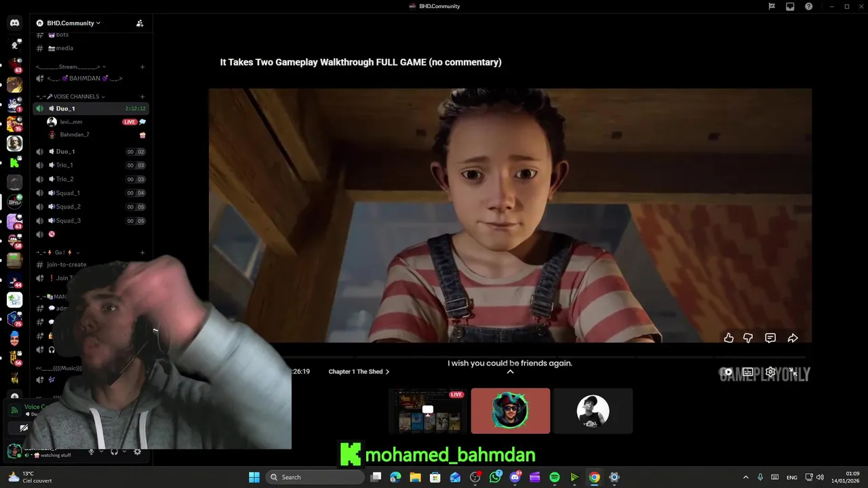Open the BHD server icon in server list
Screen dimensions: 868x488
click(x=14, y=202)
